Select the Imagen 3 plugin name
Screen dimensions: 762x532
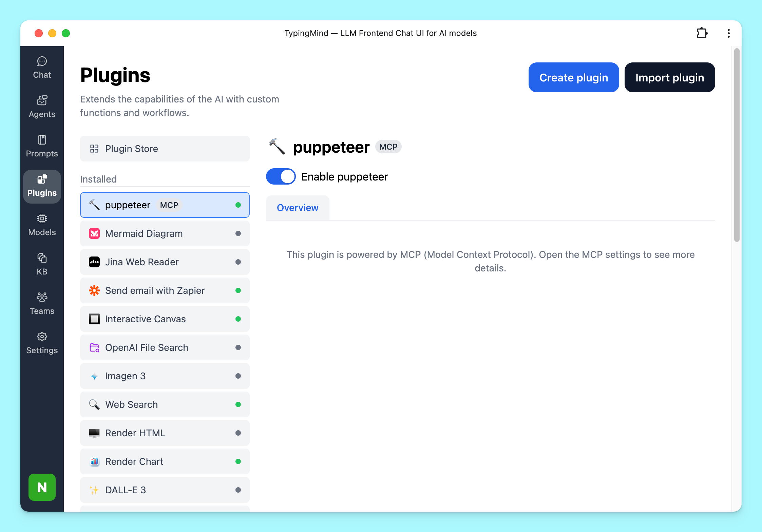(125, 376)
